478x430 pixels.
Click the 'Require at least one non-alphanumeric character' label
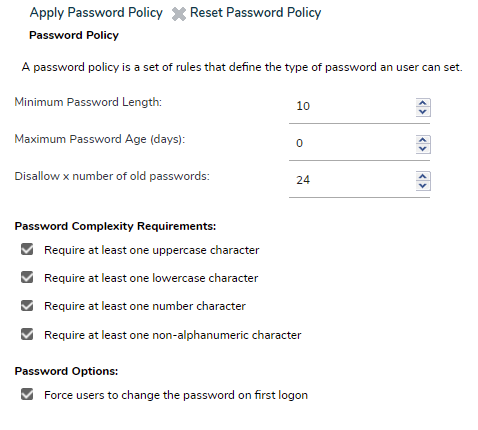(x=173, y=335)
